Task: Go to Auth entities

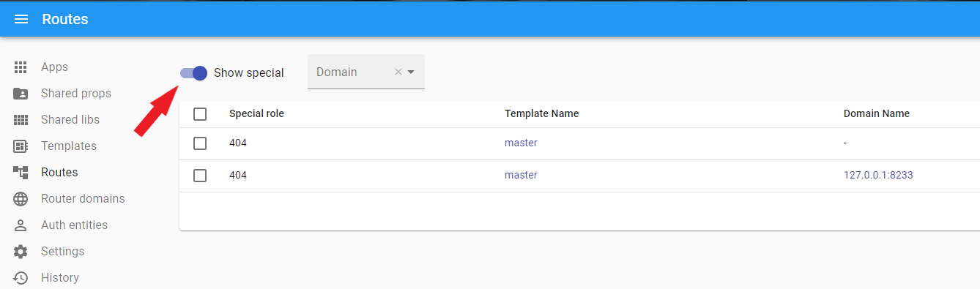Action: coord(74,225)
